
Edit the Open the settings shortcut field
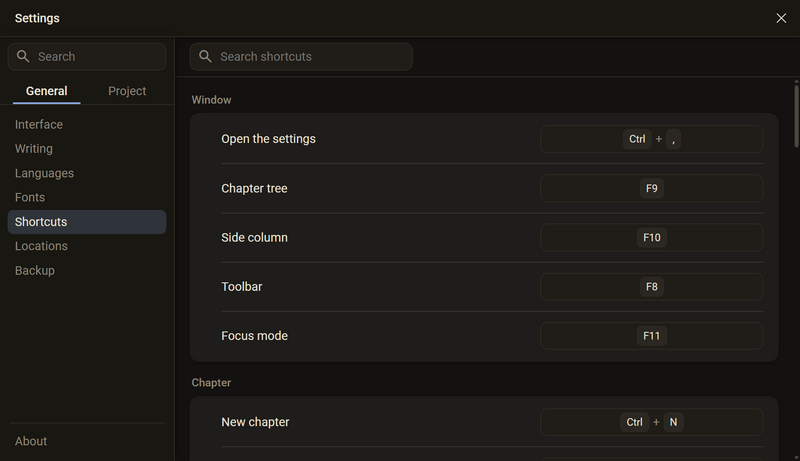pos(652,139)
